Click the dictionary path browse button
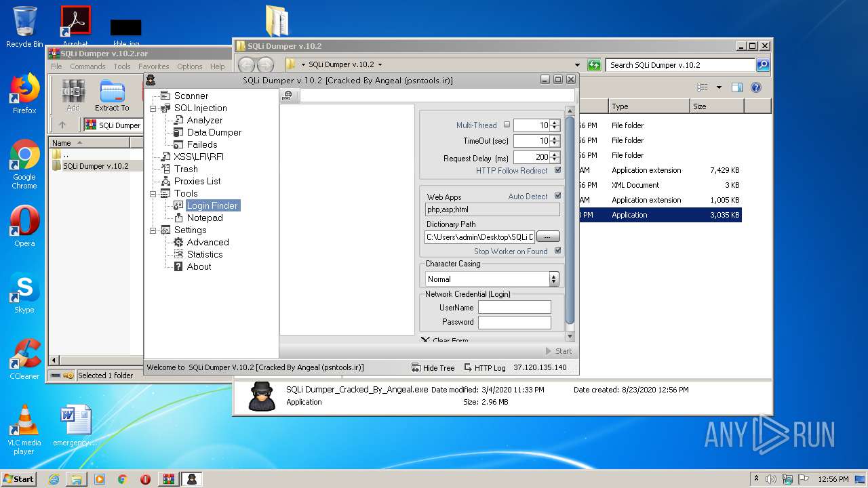This screenshot has width=868, height=488. 548,236
